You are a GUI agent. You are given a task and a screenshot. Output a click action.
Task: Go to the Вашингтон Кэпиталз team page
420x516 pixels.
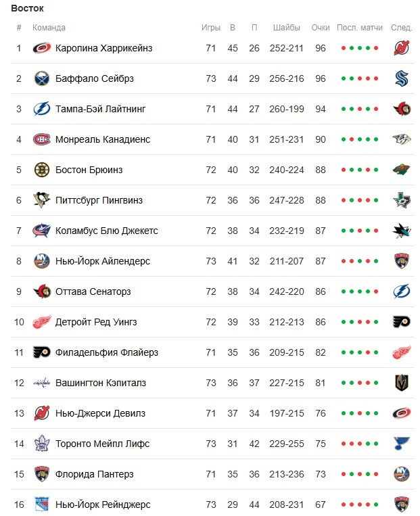click(x=100, y=383)
